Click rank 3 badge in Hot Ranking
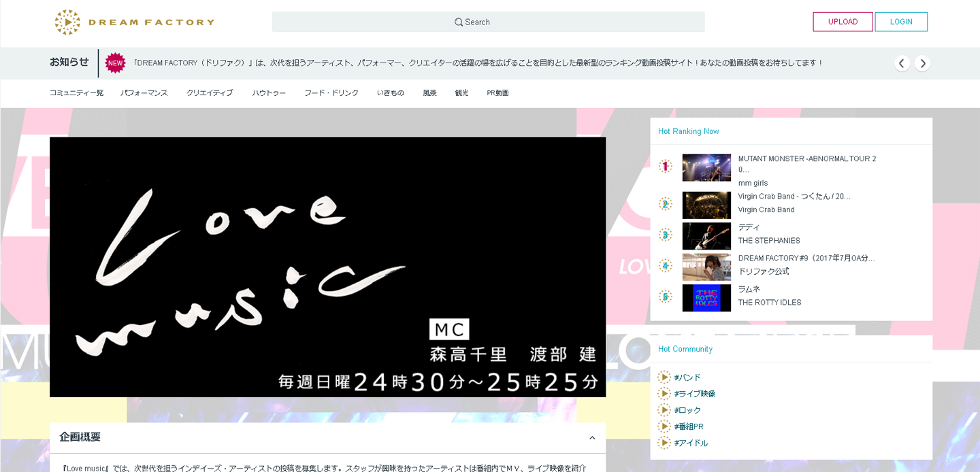 click(x=665, y=235)
